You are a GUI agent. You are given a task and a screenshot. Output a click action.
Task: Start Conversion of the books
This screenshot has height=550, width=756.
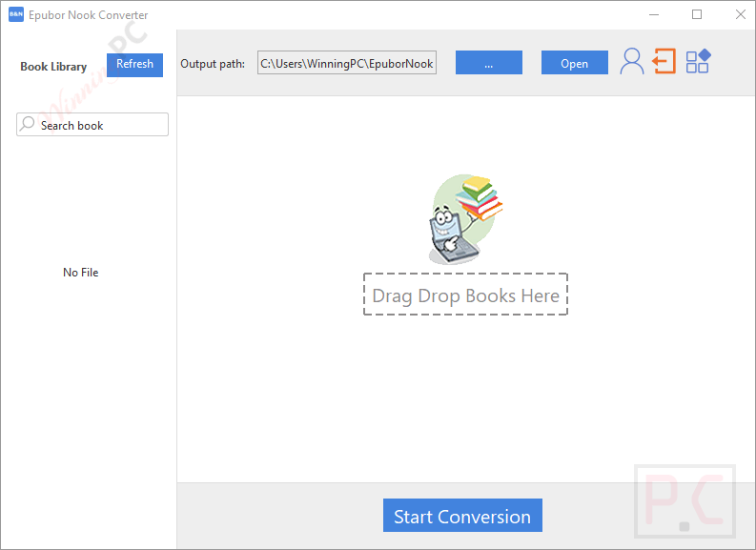point(462,516)
